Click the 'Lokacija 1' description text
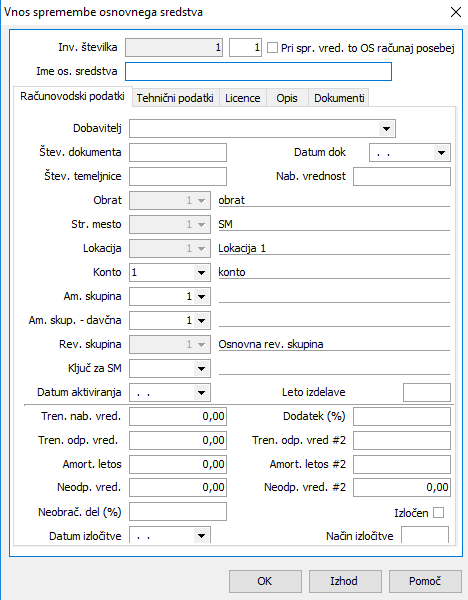Screen dimensions: 468x600 242,248
